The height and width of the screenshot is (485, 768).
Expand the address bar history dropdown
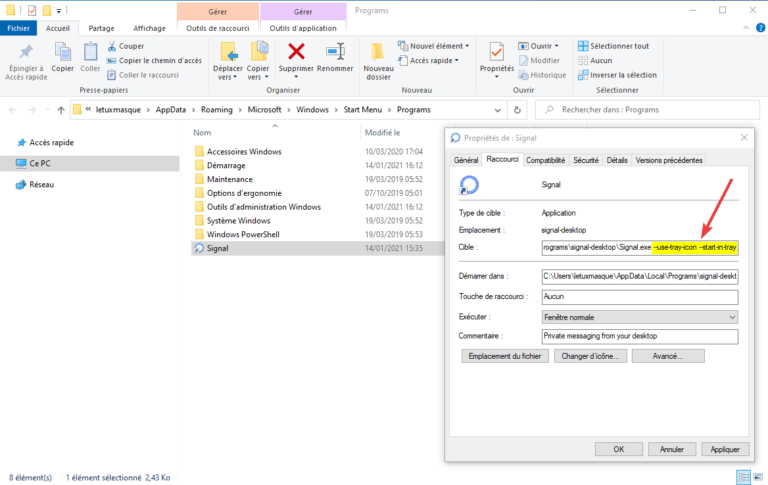pos(498,110)
